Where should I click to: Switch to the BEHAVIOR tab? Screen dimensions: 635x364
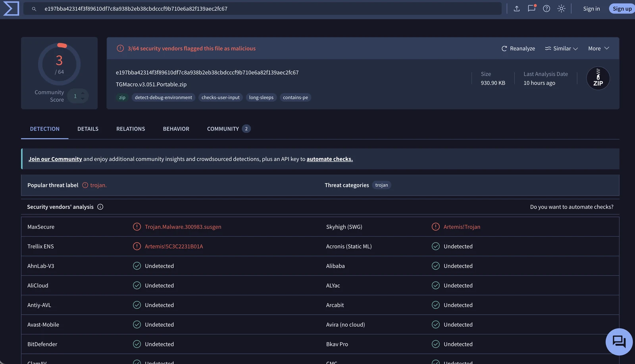click(176, 129)
